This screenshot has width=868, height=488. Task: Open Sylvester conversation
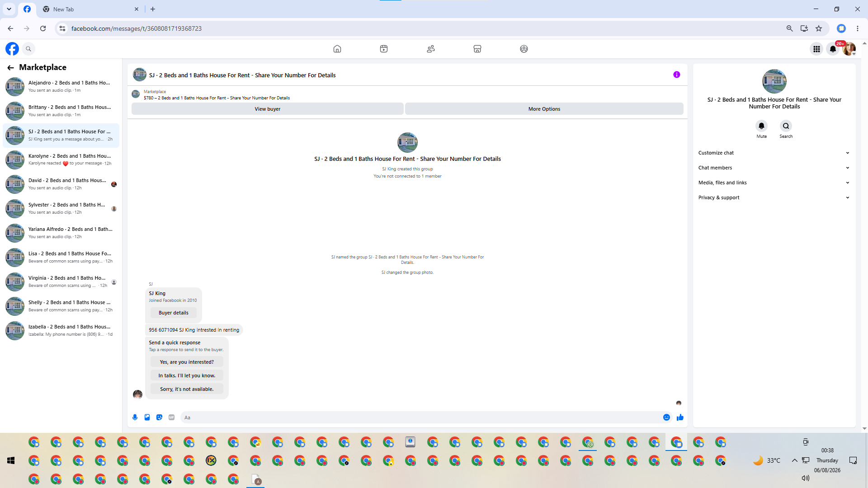click(61, 208)
